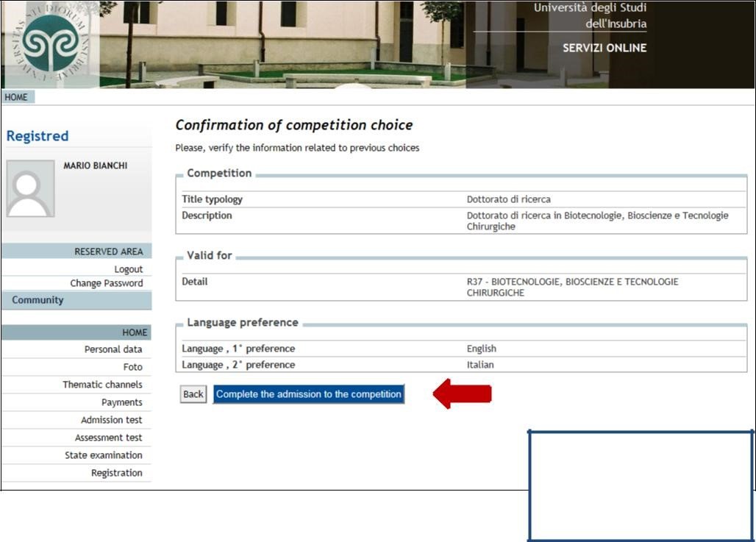Open the Change Password link
The width and height of the screenshot is (756, 542).
[x=107, y=283]
